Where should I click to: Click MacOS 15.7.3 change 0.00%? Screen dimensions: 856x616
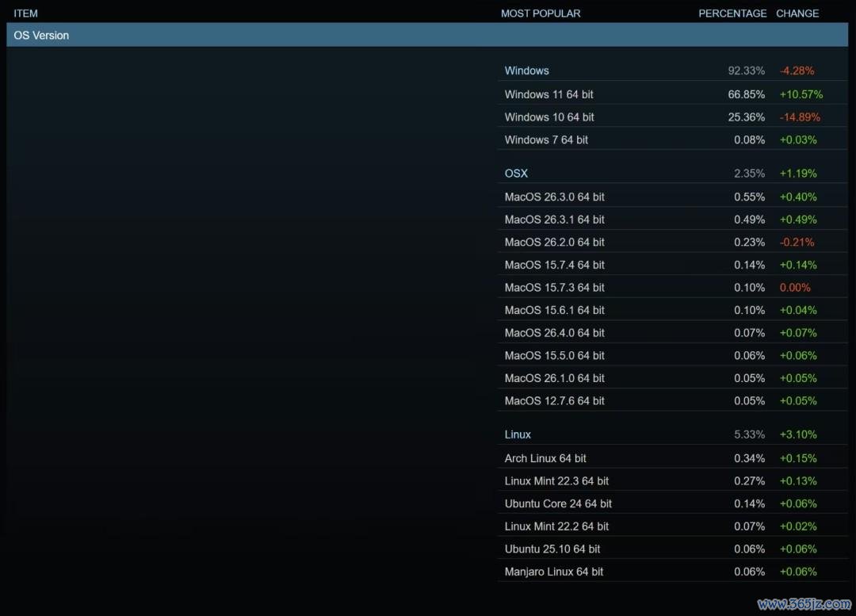tap(795, 287)
